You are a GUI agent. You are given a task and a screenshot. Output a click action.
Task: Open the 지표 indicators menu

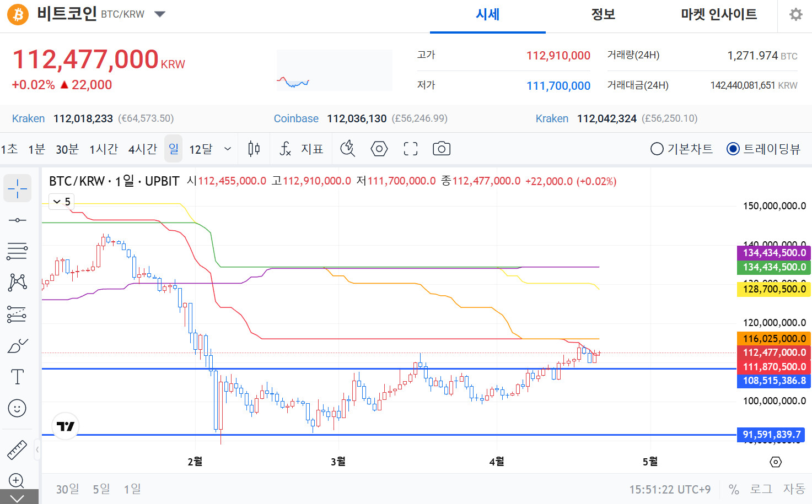click(x=302, y=149)
